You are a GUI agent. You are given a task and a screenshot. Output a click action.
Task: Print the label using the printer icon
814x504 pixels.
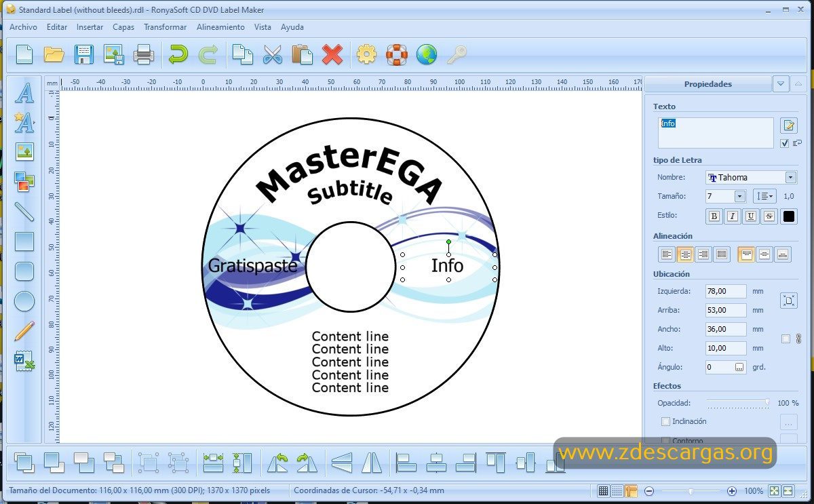[144, 54]
